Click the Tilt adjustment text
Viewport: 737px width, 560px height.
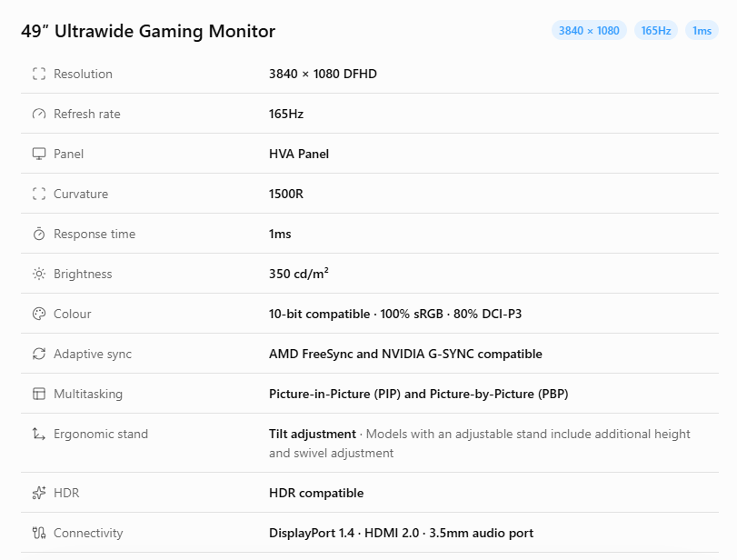coord(313,434)
